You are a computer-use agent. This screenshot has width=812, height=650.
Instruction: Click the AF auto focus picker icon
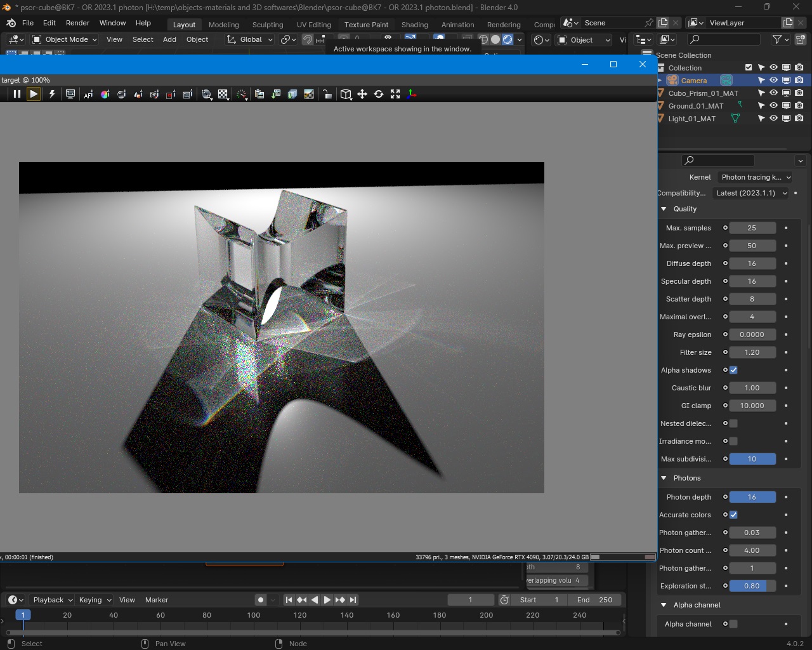pos(88,94)
